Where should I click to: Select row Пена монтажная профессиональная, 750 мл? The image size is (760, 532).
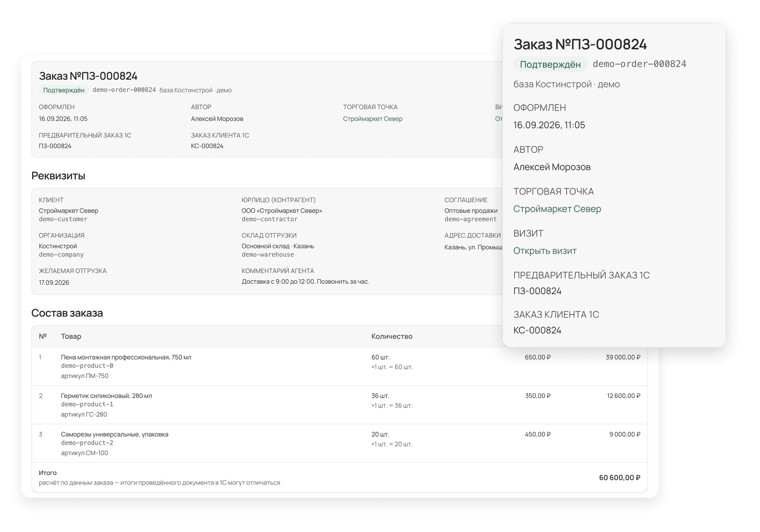[x=339, y=366]
